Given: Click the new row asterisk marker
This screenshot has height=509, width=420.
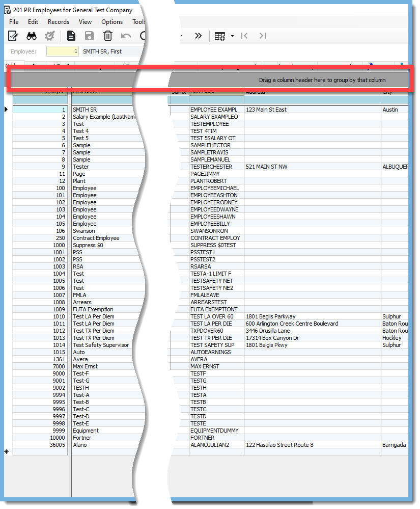Looking at the screenshot, I should (6, 452).
